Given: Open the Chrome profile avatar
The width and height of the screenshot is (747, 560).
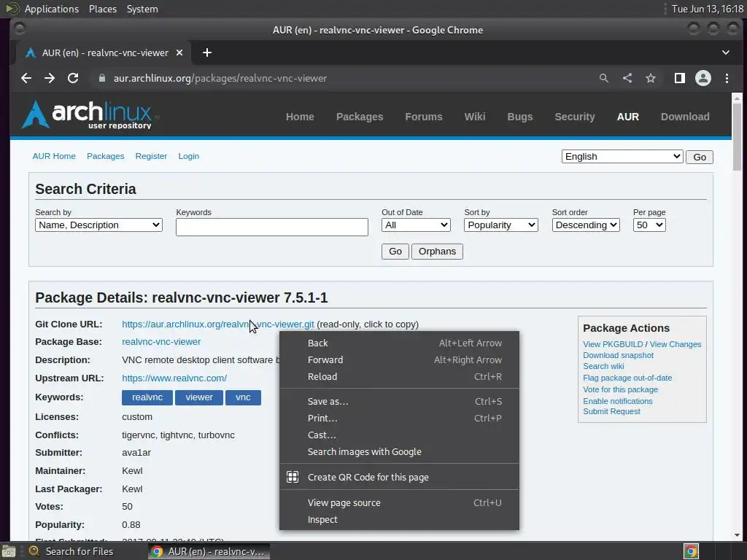Looking at the screenshot, I should click(x=703, y=78).
